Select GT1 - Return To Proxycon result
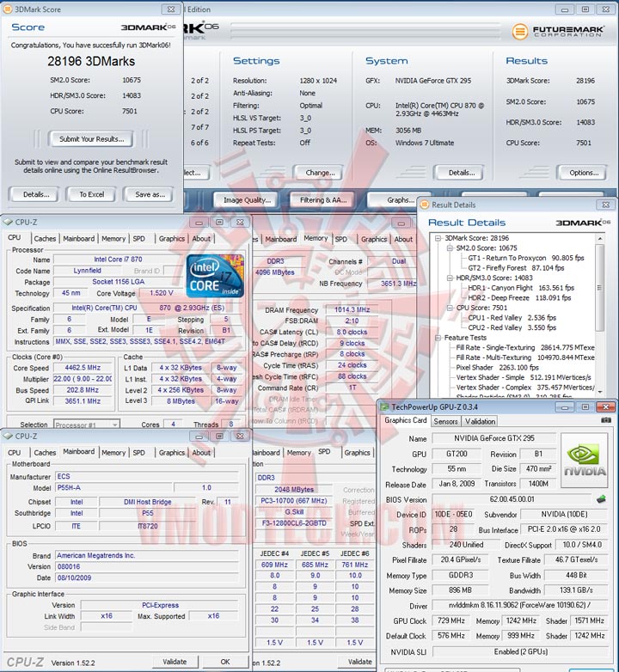This screenshot has width=619, height=672. click(x=526, y=258)
